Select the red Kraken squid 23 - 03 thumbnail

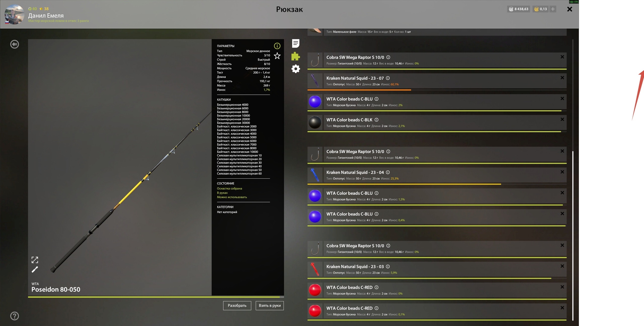[315, 269]
